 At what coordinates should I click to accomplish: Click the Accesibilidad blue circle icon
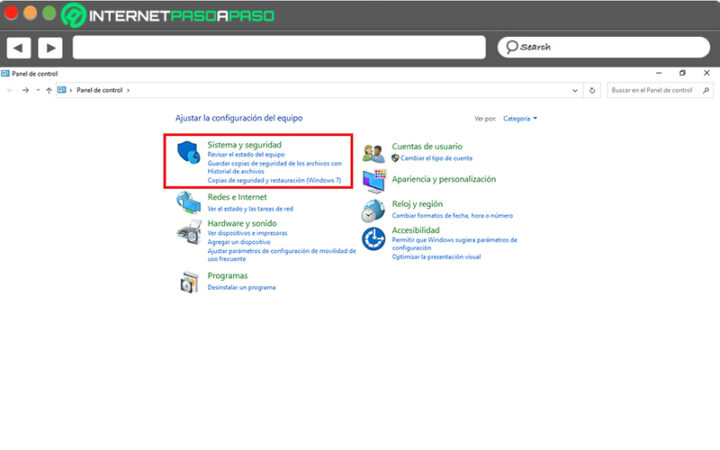coord(374,239)
